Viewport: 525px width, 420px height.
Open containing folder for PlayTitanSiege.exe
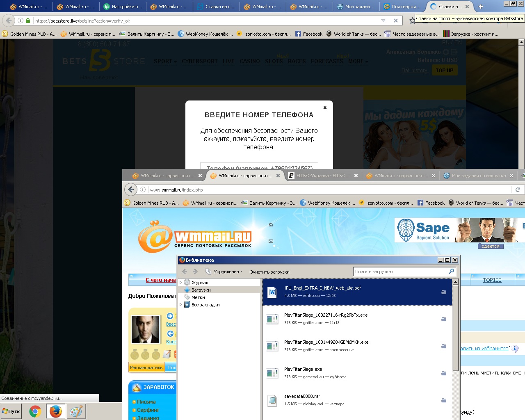click(444, 373)
